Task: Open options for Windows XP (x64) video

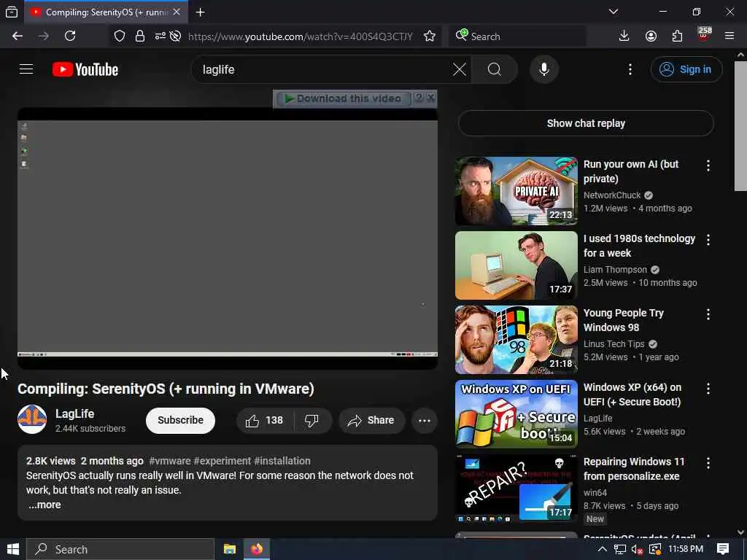Action: pyautogui.click(x=708, y=389)
